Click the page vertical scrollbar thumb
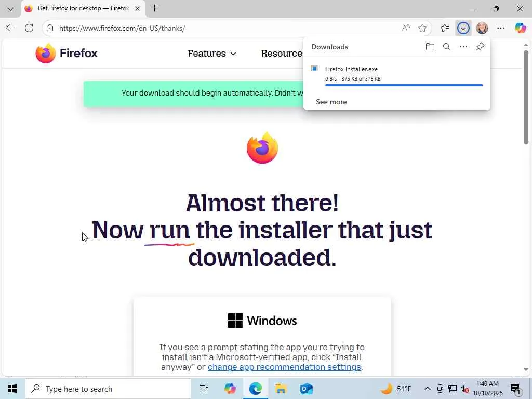This screenshot has height=399, width=532. (526, 97)
